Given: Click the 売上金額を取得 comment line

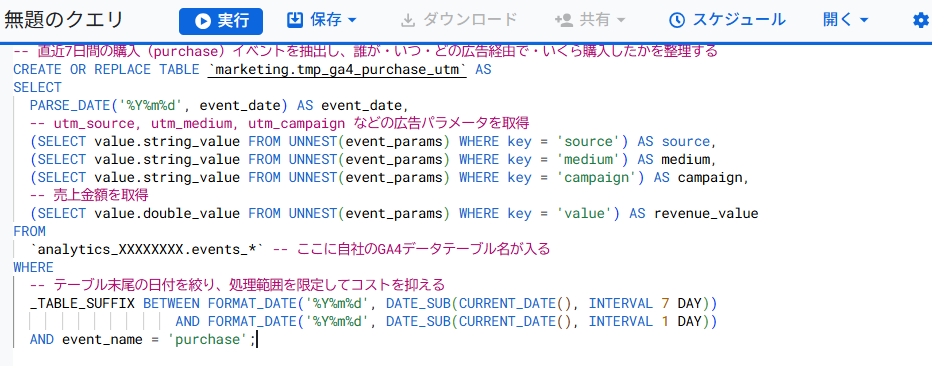Looking at the screenshot, I should click(x=89, y=195).
